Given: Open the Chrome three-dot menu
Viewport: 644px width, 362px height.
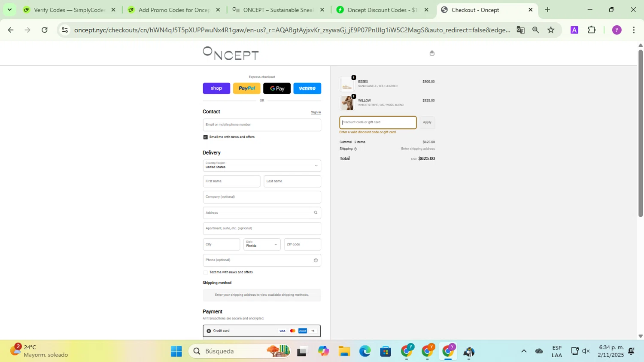Looking at the screenshot, I should [x=634, y=30].
